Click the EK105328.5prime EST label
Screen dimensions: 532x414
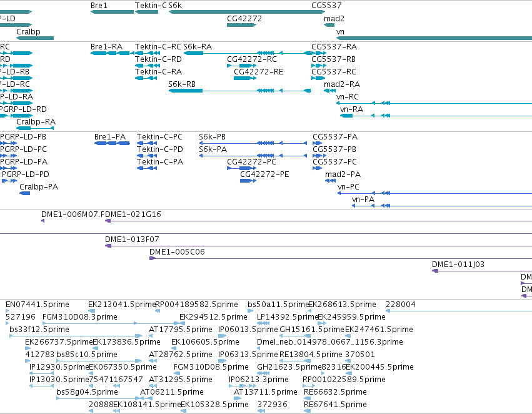[x=215, y=405]
